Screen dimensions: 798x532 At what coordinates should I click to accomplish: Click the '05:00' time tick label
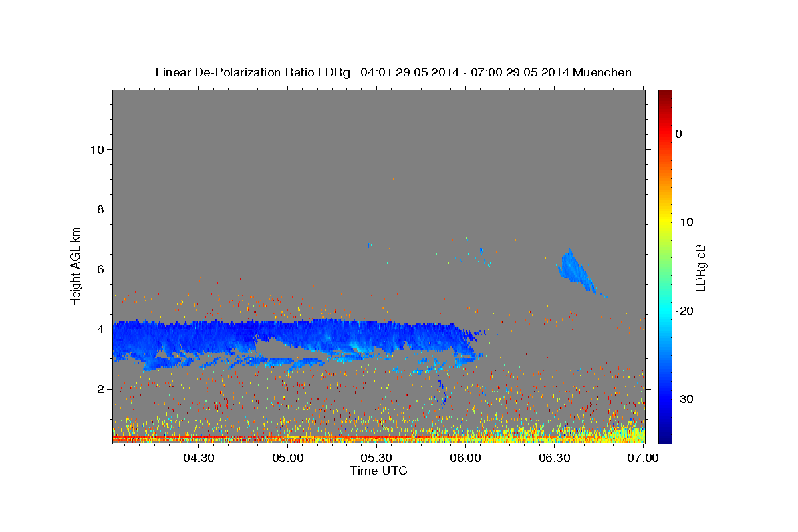tap(287, 458)
